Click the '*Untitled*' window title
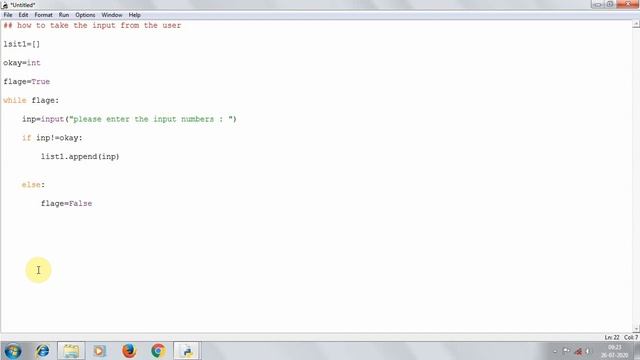 [23, 5]
